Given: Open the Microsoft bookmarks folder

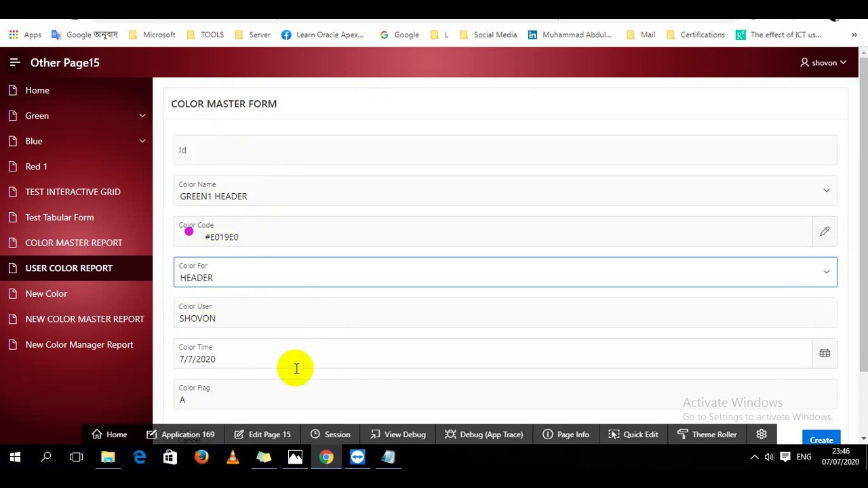Looking at the screenshot, I should point(152,35).
